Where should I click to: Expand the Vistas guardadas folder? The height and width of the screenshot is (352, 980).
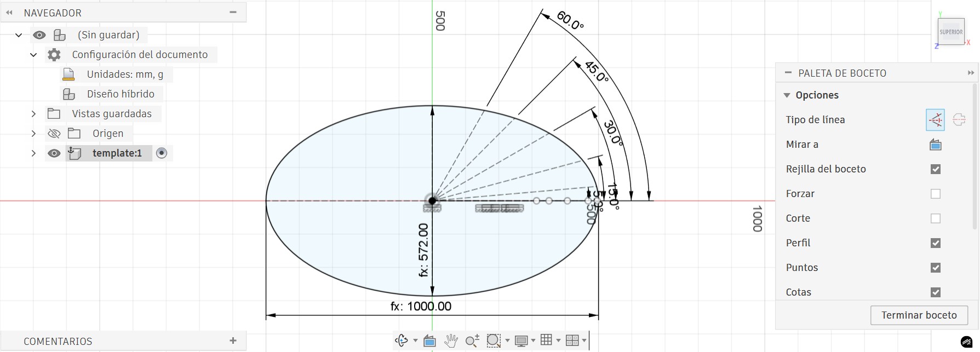point(33,114)
